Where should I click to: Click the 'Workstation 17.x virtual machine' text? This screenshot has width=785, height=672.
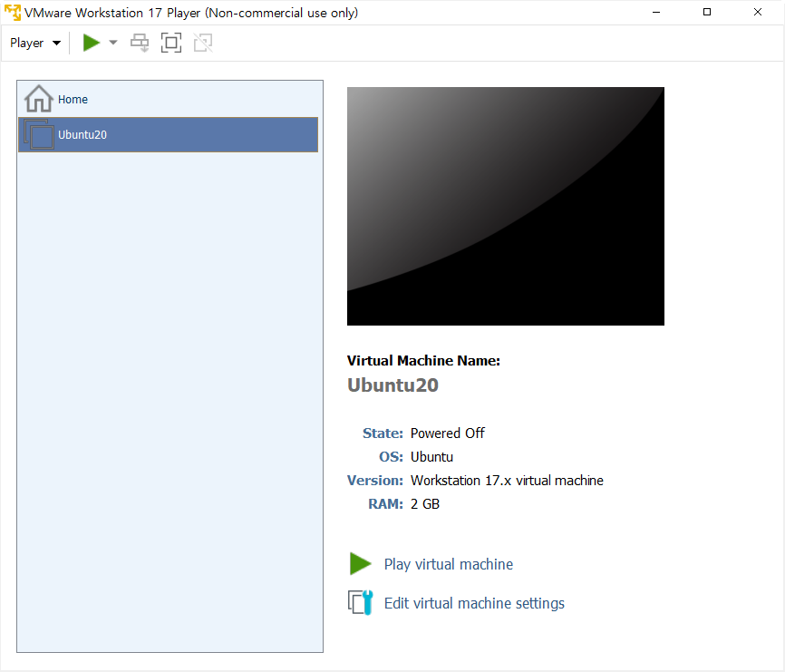click(507, 481)
